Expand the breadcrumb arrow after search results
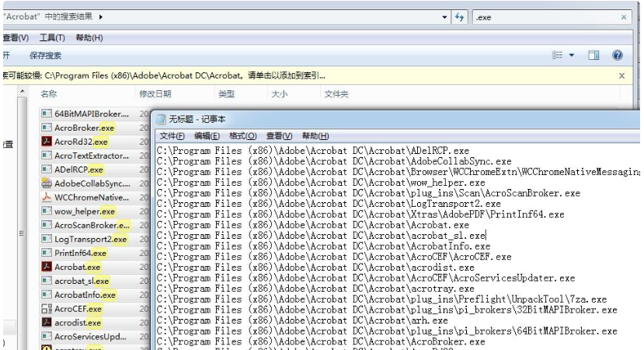 click(101, 17)
